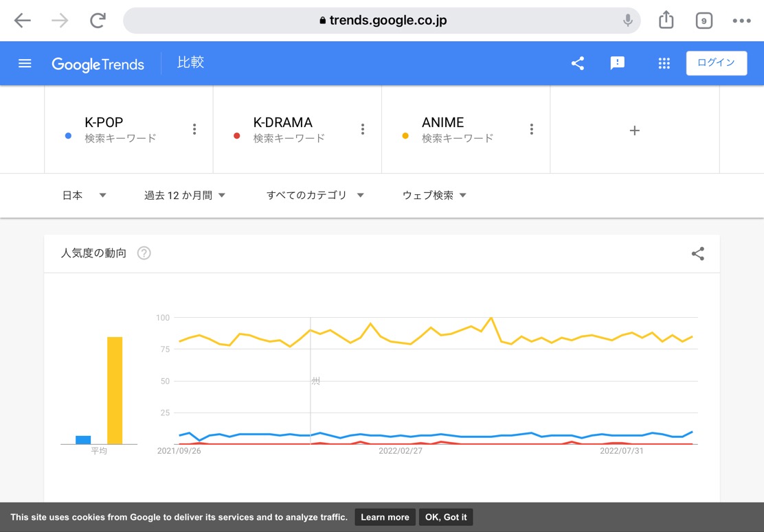764x532 pixels.
Task: Click the browser back arrow
Action: tap(23, 21)
